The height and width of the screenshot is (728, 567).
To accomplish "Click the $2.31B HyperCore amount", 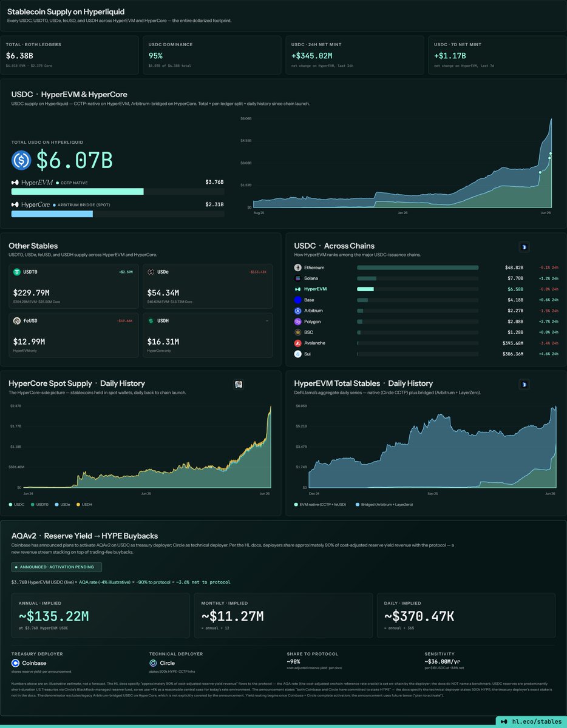I will click(x=214, y=204).
